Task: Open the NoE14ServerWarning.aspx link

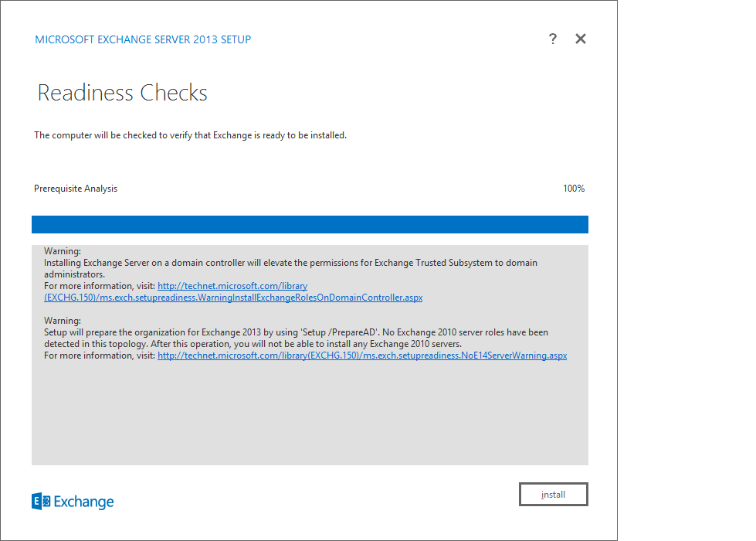Action: tap(362, 356)
